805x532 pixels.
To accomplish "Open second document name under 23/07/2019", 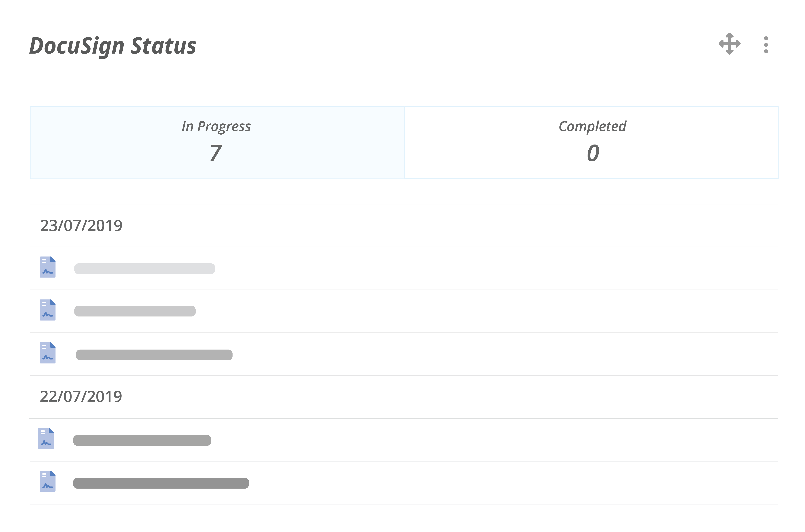I will pyautogui.click(x=135, y=311).
